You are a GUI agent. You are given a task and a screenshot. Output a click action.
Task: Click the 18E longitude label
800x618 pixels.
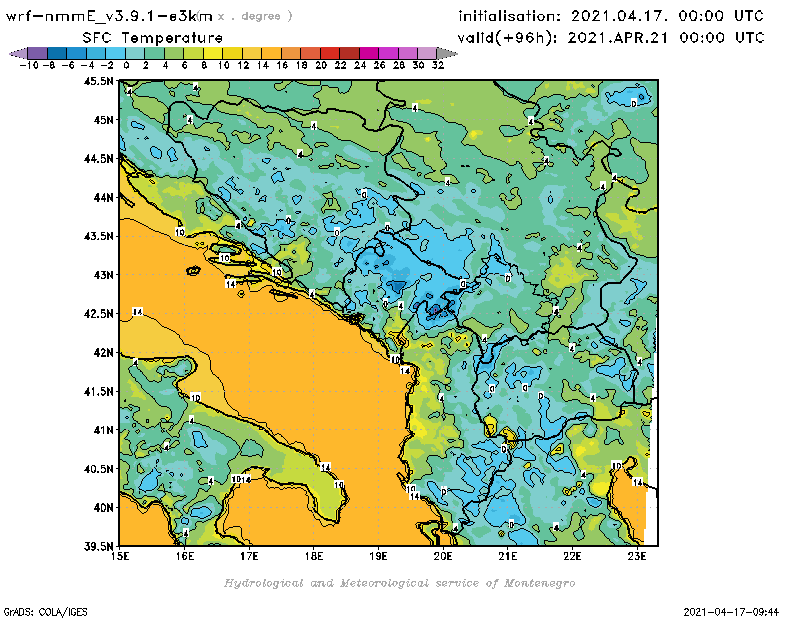(314, 556)
